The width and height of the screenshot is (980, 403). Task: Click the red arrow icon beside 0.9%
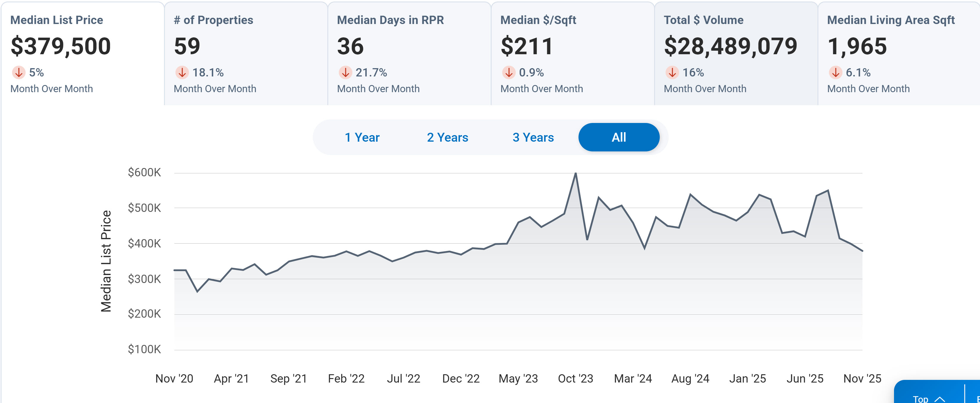[509, 72]
